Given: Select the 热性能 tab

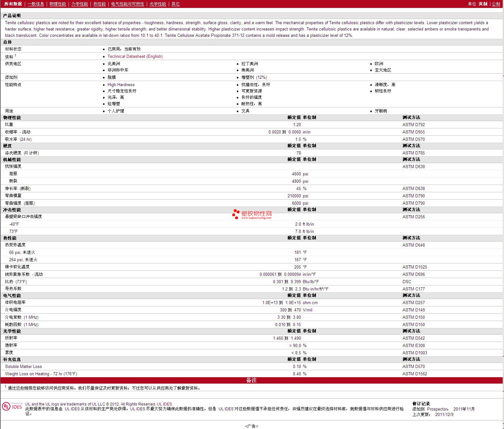Looking at the screenshot, I should click(99, 4).
